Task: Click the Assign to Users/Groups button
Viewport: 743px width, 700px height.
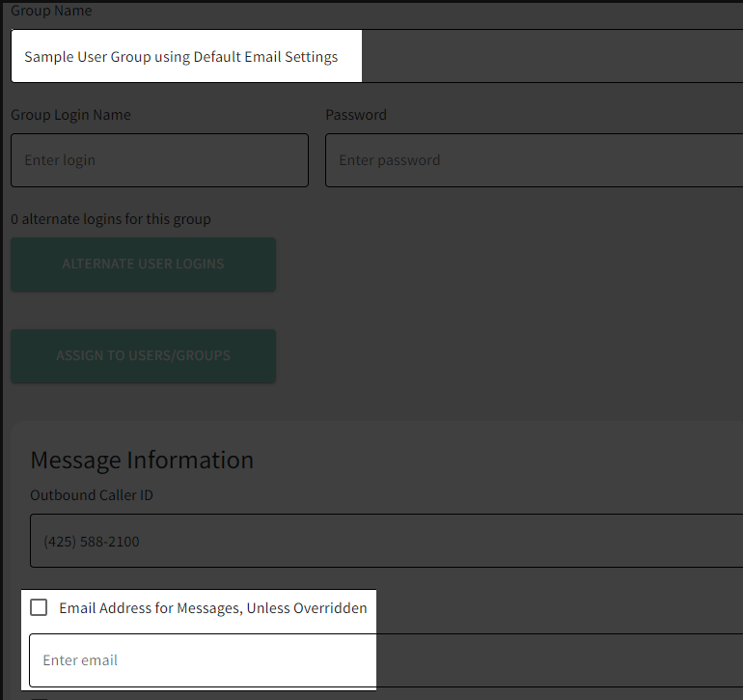Action: pyautogui.click(x=143, y=355)
